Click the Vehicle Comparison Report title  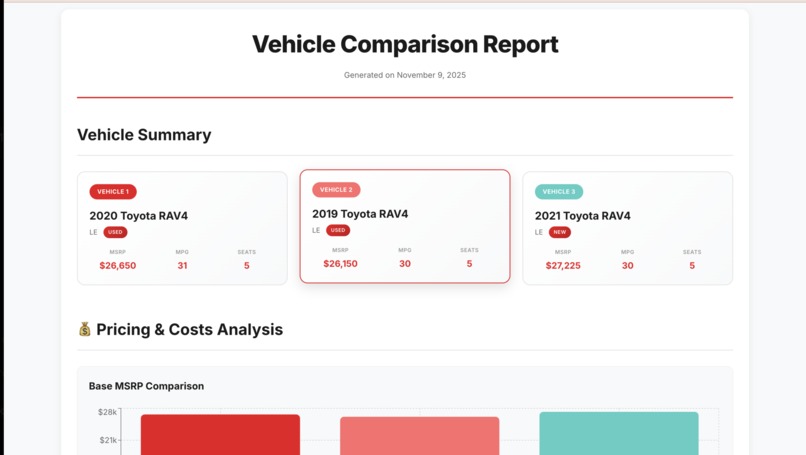pyautogui.click(x=405, y=44)
